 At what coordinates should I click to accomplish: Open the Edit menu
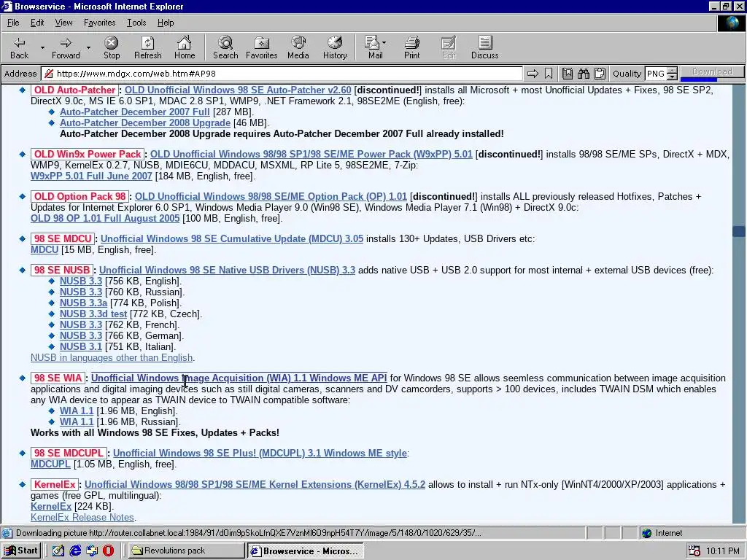coord(37,23)
